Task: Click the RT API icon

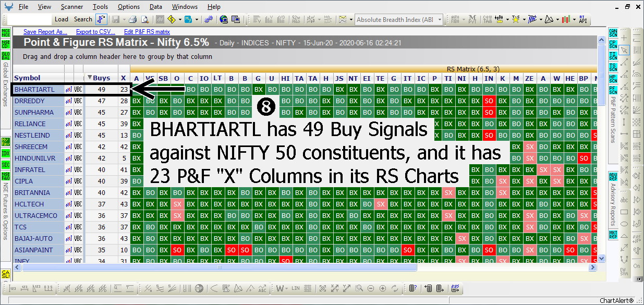Action: (x=582, y=19)
